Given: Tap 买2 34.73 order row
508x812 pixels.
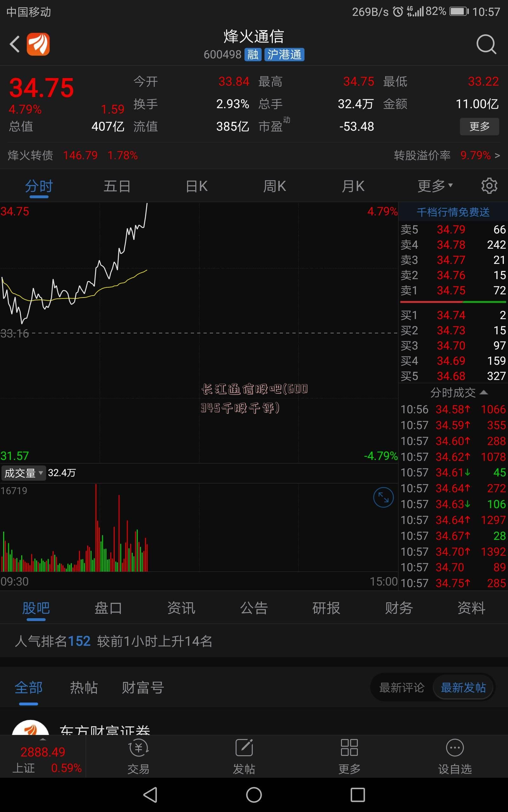Looking at the screenshot, I should coord(453,331).
